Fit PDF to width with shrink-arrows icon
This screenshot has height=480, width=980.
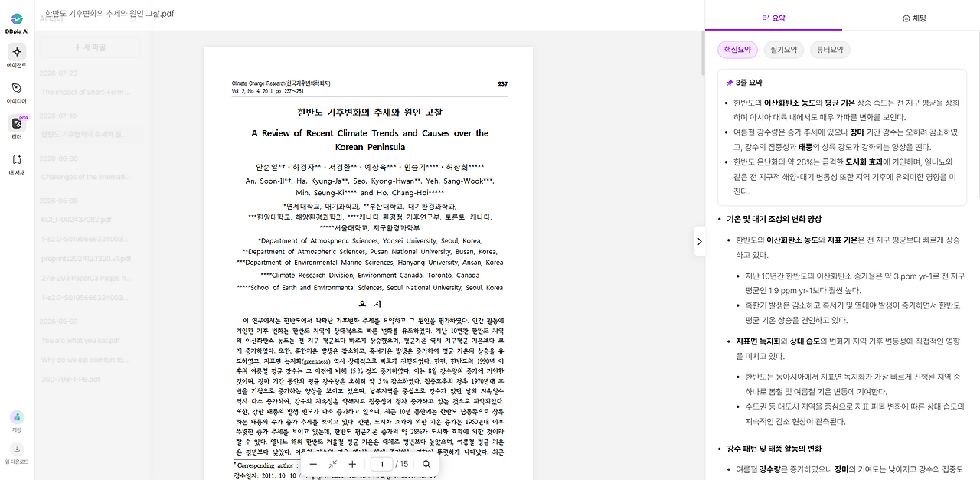332,464
